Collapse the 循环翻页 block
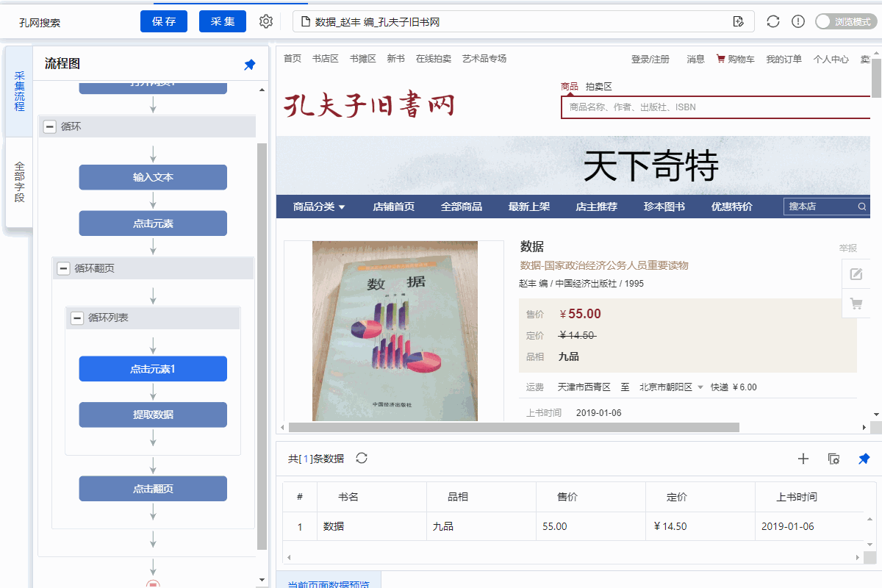Viewport: 882px width, 588px height. click(63, 268)
